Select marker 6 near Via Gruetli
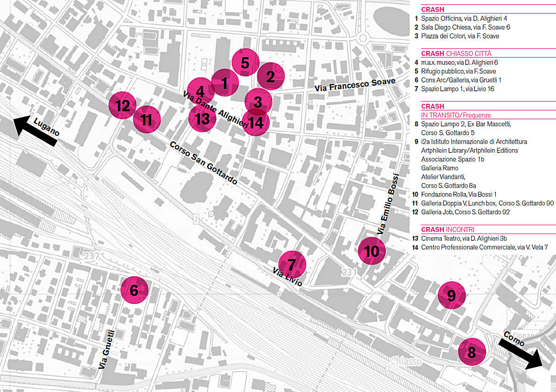The height and width of the screenshot is (392, 556). (134, 291)
